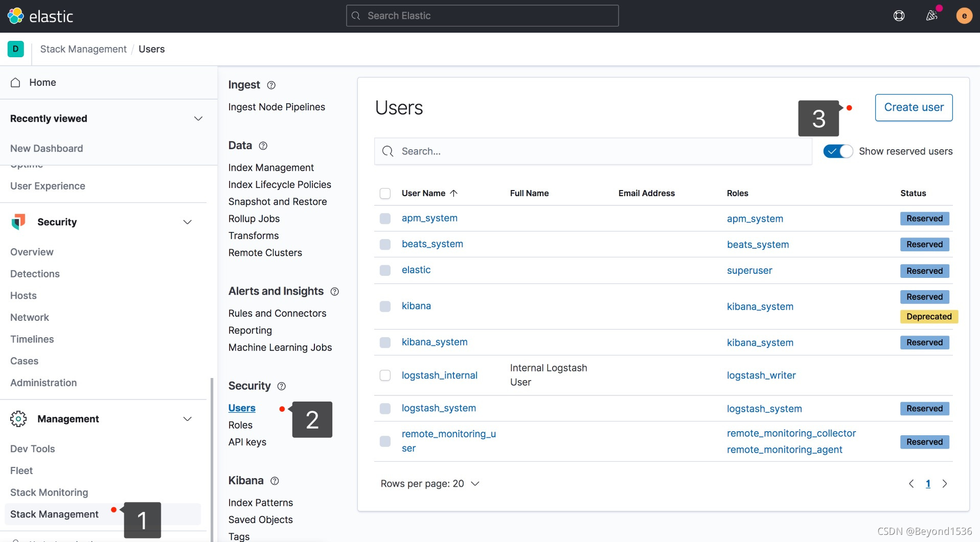Screen dimensions: 980x542
Task: Collapse the Security section in the sidebar
Action: (187, 222)
